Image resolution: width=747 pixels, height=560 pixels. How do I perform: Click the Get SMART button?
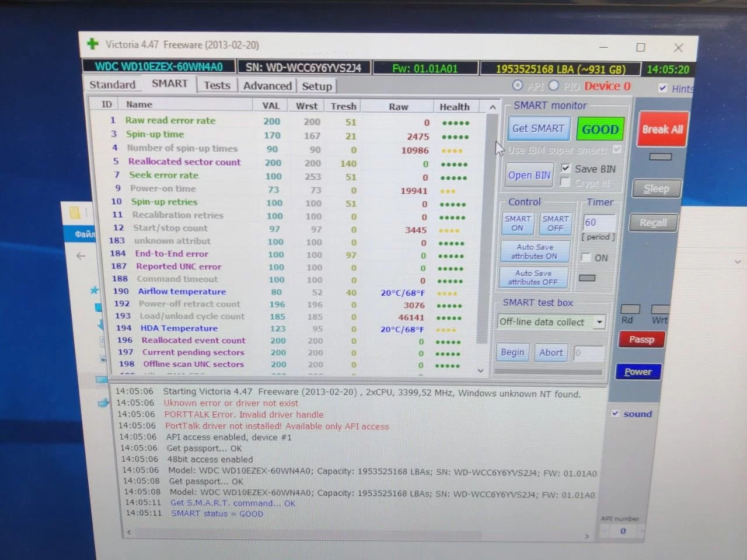point(538,128)
